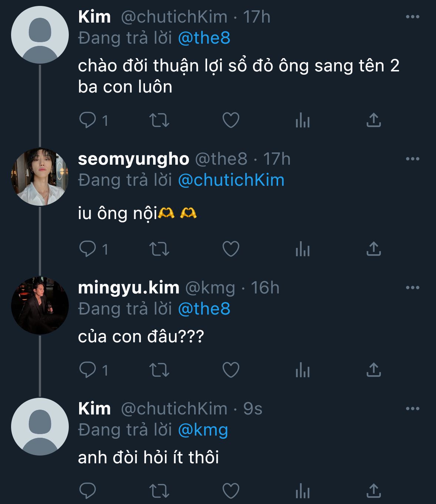The width and height of the screenshot is (436, 504).
Task: Like Kim's tweet about sổ đỏ
Action: pos(231,120)
